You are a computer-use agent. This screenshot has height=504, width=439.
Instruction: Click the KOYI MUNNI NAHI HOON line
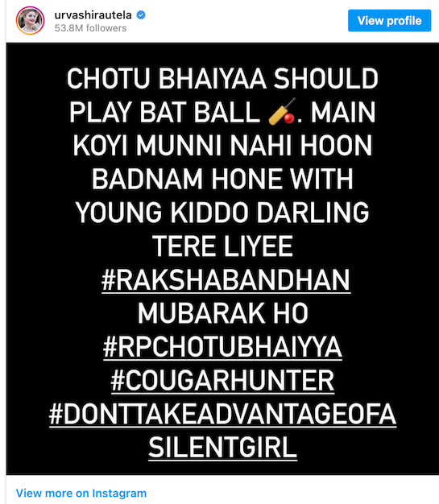[x=222, y=146]
